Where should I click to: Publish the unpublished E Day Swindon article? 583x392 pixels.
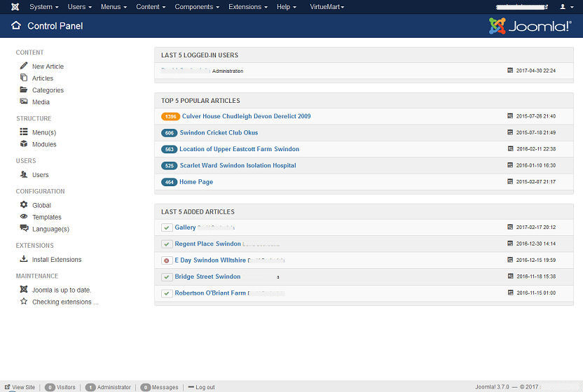(167, 260)
